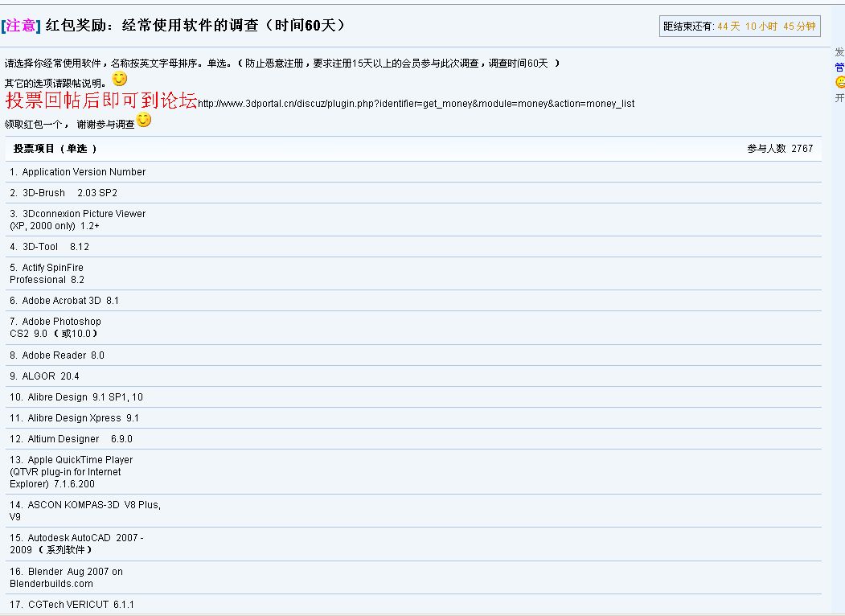The image size is (845, 616).
Task: Click the smiley emoticon after 其它的选项请跟帖说明
Action: pos(119,79)
